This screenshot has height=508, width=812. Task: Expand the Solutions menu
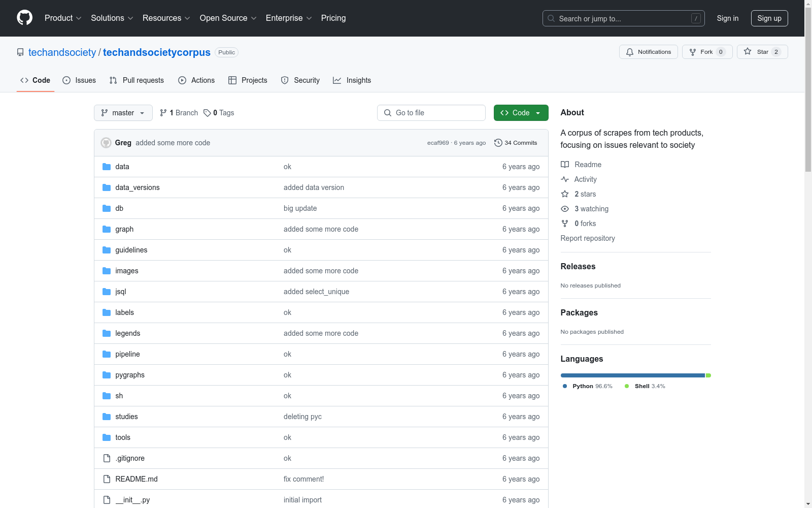[112, 18]
